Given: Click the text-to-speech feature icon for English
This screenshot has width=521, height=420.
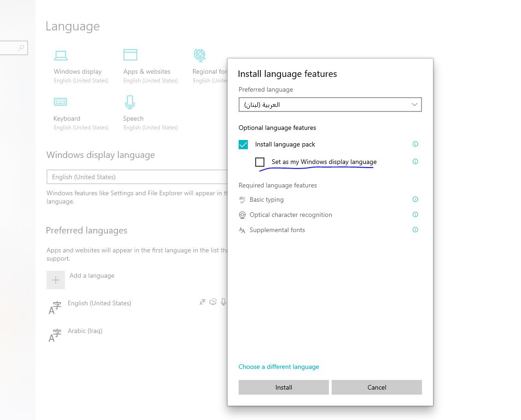Looking at the screenshot, I should tap(213, 302).
